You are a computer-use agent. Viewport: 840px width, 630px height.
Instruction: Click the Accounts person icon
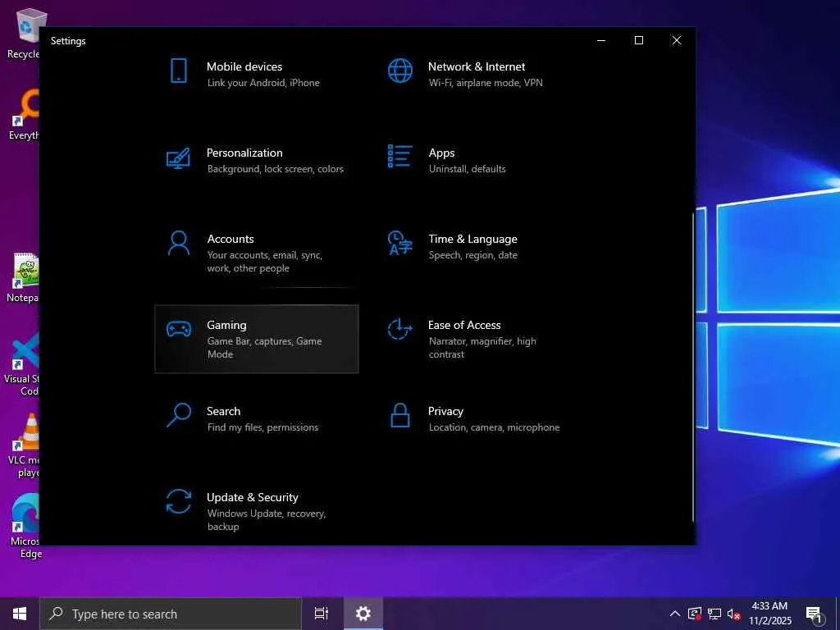click(179, 244)
